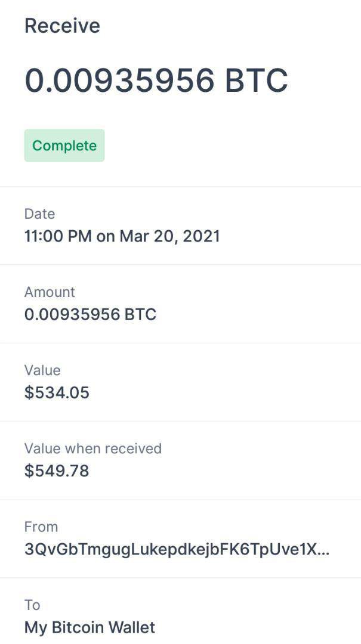Click the large 0.00935956 number in heading
This screenshot has height=644, width=361.
tap(119, 80)
